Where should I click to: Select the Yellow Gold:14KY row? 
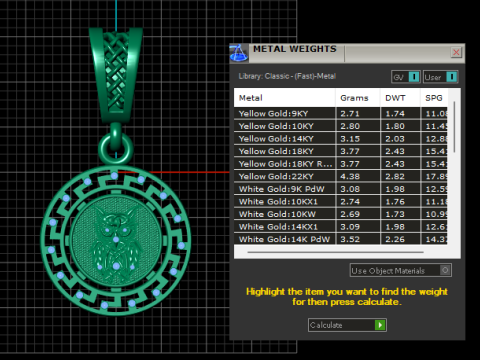[x=341, y=139]
